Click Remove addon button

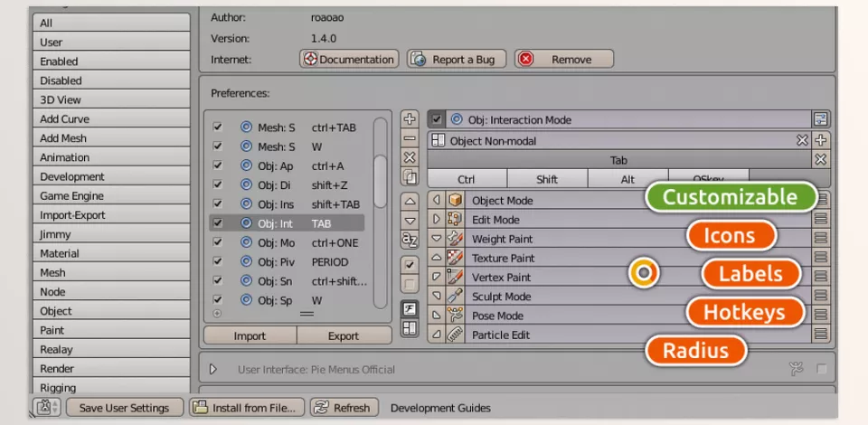pos(563,59)
